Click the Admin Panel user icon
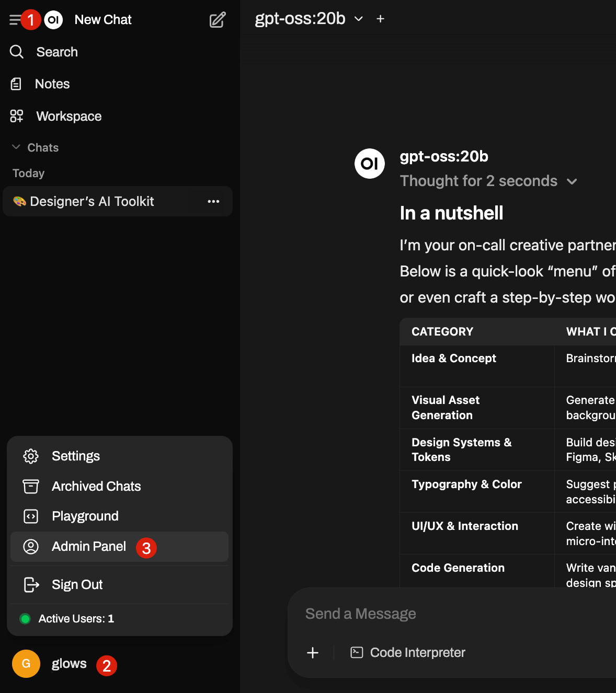The width and height of the screenshot is (616, 693). [31, 547]
